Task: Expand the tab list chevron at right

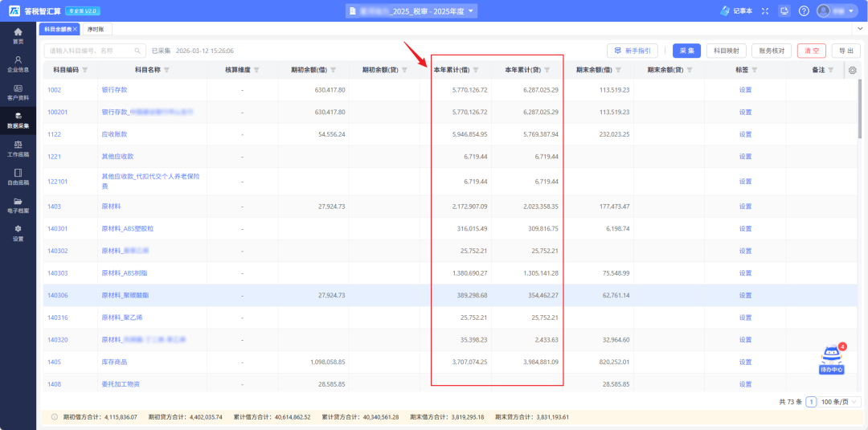Action: 861,29
